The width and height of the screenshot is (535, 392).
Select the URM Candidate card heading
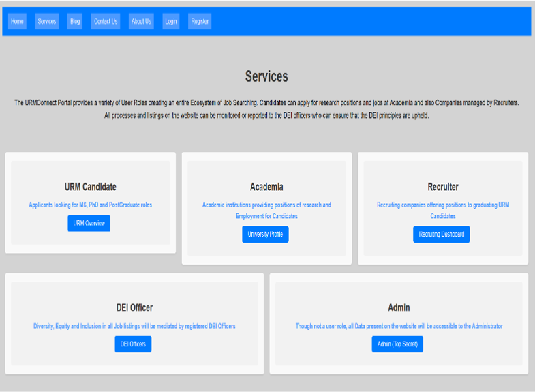(x=91, y=187)
